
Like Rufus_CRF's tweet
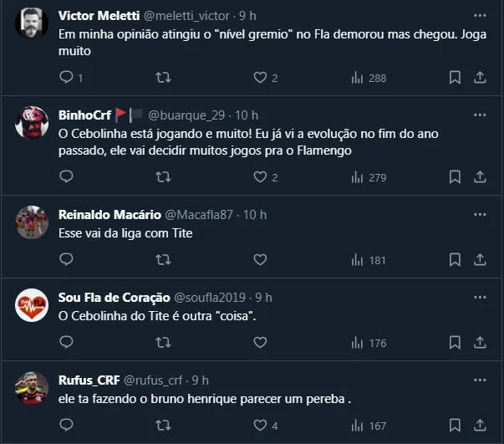260,426
